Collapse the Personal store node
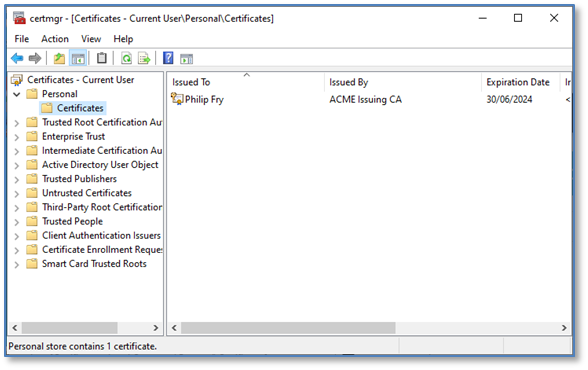The width and height of the screenshot is (588, 370). (x=16, y=94)
